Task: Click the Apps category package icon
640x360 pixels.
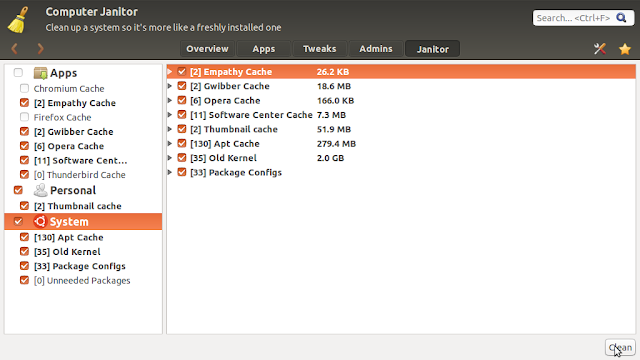Action: click(40, 73)
